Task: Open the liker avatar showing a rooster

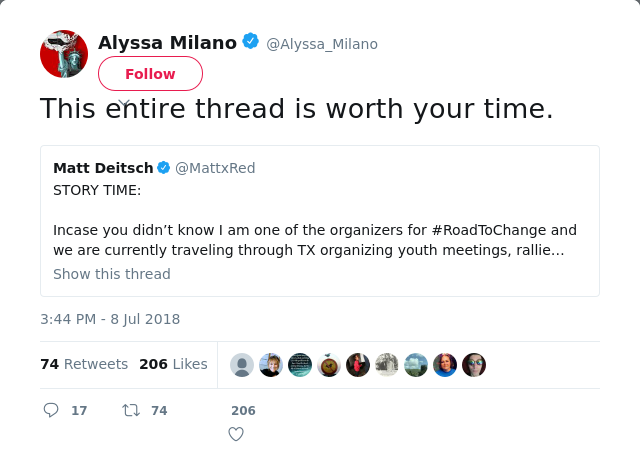Action: tap(329, 365)
